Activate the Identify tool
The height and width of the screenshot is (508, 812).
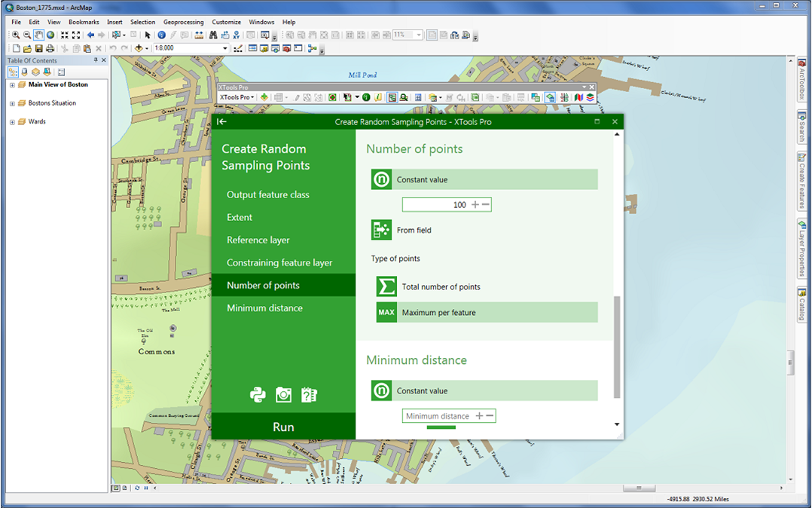pyautogui.click(x=161, y=35)
